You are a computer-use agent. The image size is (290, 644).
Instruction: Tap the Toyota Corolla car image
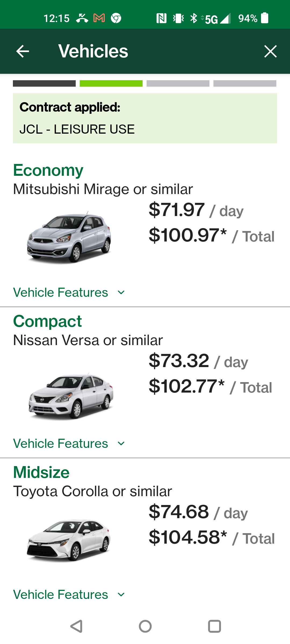pyautogui.click(x=69, y=540)
